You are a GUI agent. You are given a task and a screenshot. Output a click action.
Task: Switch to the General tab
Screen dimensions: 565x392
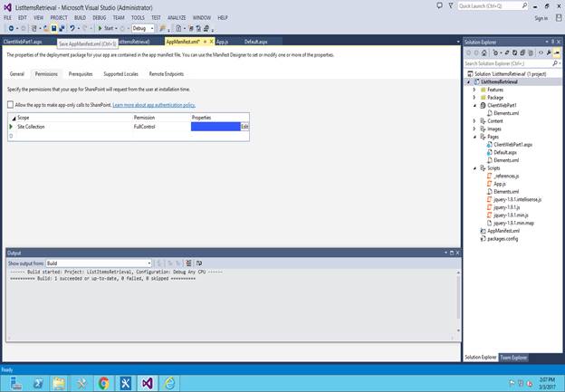(17, 74)
